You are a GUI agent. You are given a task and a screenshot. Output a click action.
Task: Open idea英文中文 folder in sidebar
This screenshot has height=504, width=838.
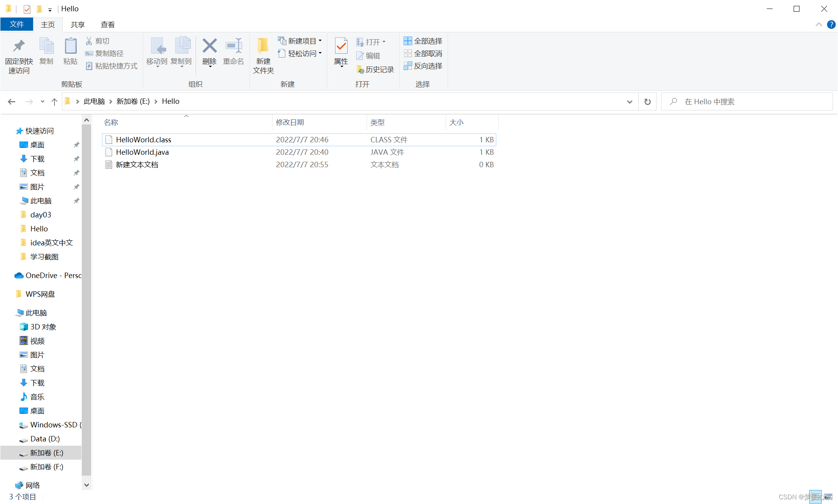tap(46, 243)
